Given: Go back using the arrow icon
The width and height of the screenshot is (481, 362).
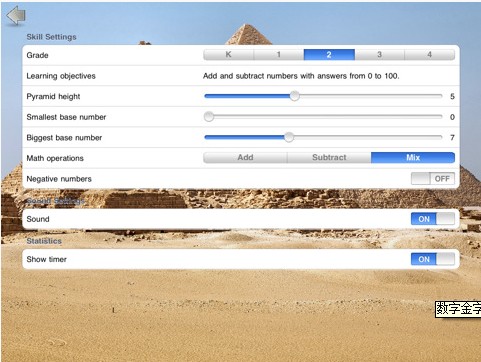Looking at the screenshot, I should 16,15.
